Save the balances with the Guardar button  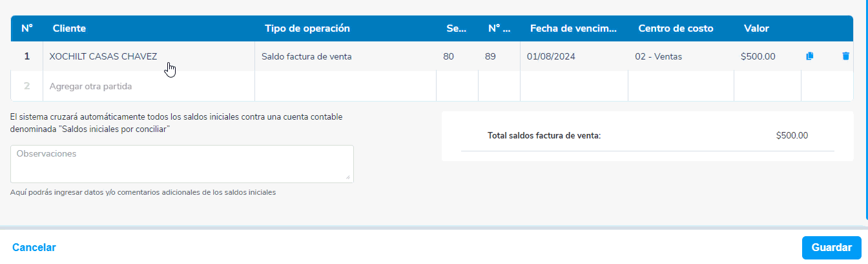(831, 247)
